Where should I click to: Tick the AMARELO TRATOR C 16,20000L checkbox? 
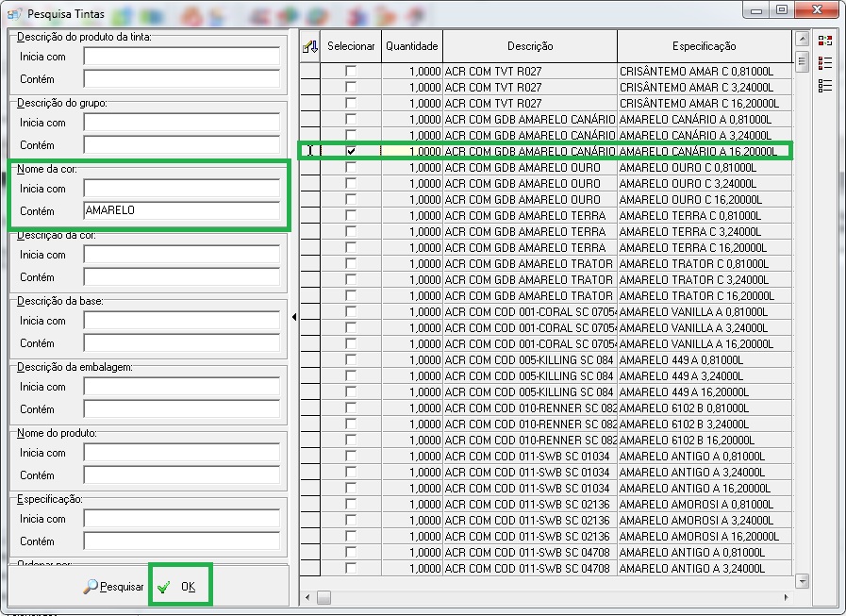[x=351, y=296]
